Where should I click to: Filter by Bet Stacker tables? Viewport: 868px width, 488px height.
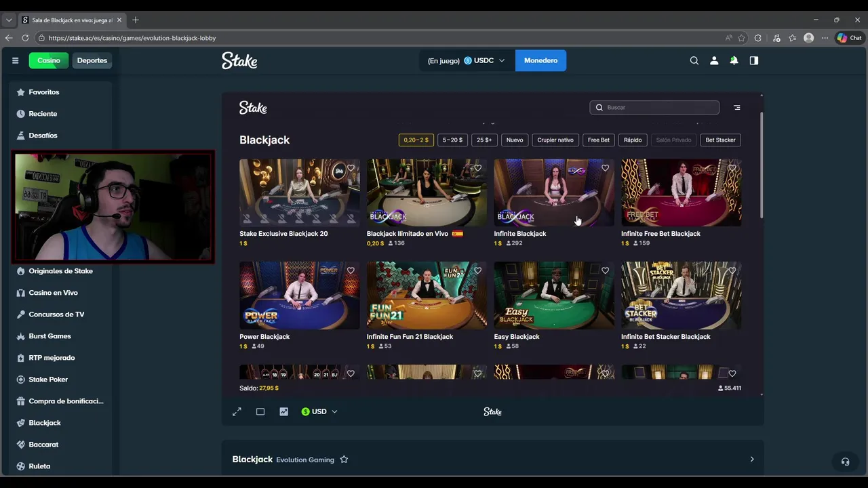[720, 140]
